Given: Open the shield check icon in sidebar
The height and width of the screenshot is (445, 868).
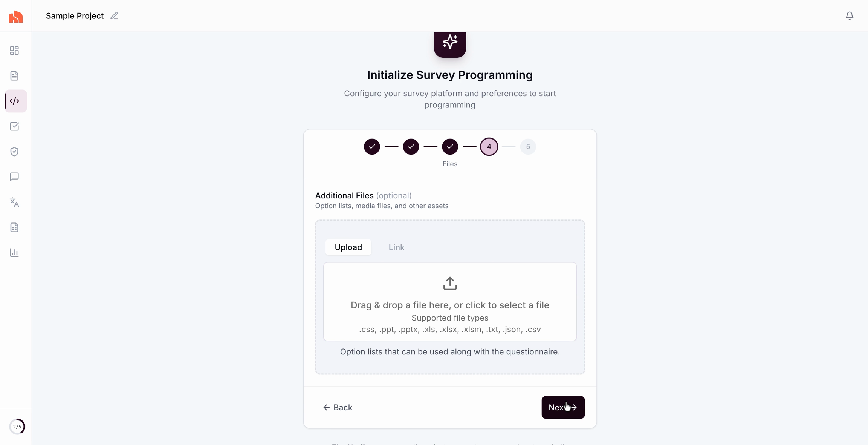Looking at the screenshot, I should tap(14, 152).
